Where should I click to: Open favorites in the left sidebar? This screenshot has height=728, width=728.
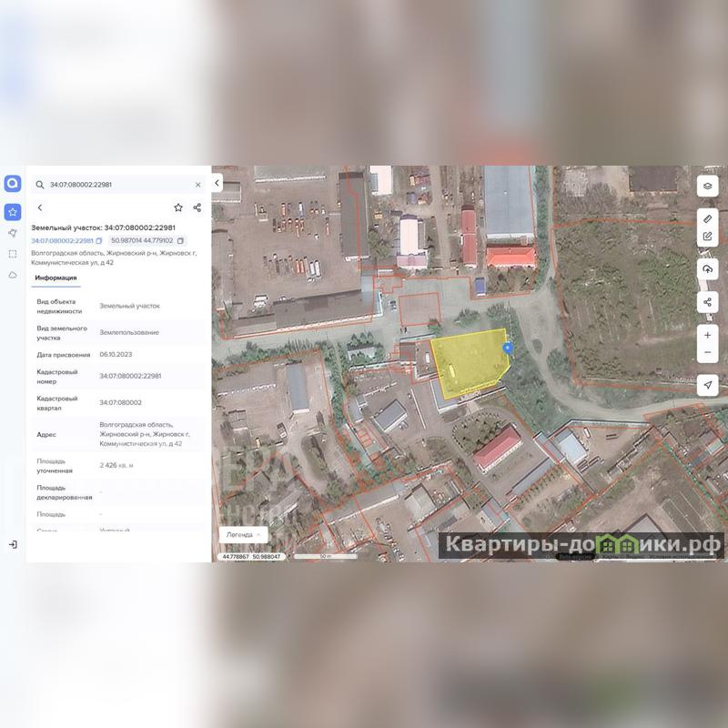pyautogui.click(x=13, y=212)
